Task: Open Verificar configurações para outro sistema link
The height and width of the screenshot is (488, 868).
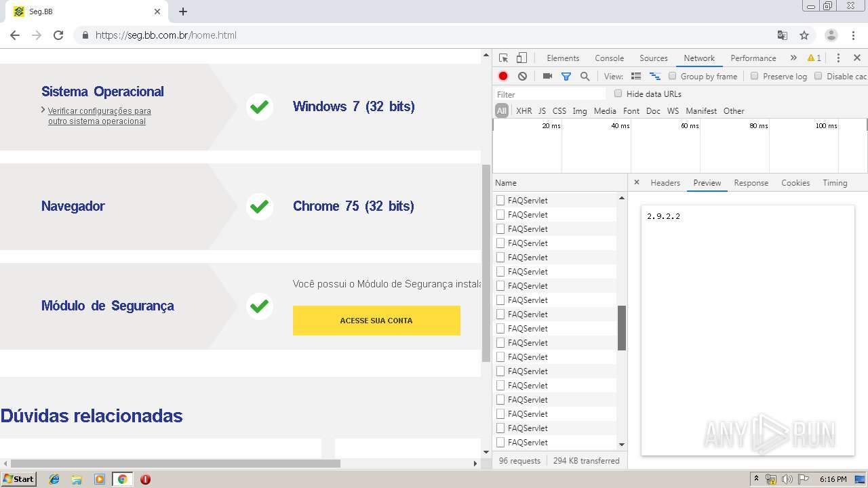Action: (x=99, y=116)
